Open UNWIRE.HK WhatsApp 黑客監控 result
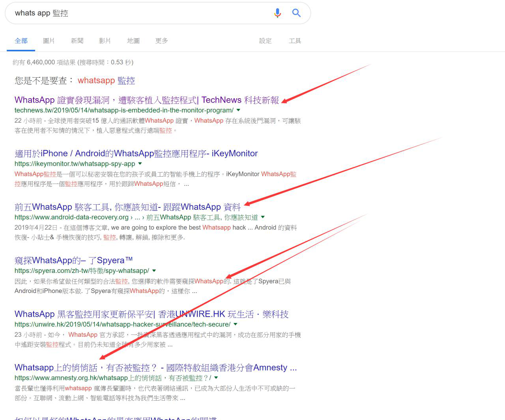This screenshot has width=505, height=420. [151, 314]
